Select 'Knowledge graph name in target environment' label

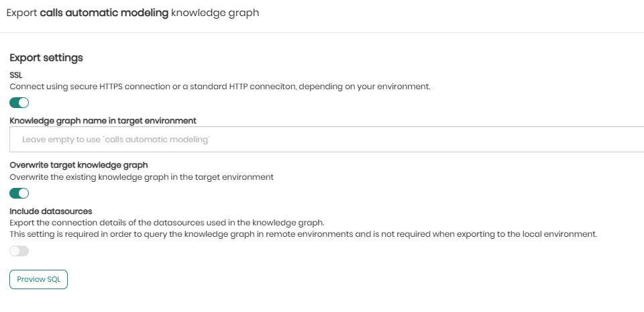103,121
